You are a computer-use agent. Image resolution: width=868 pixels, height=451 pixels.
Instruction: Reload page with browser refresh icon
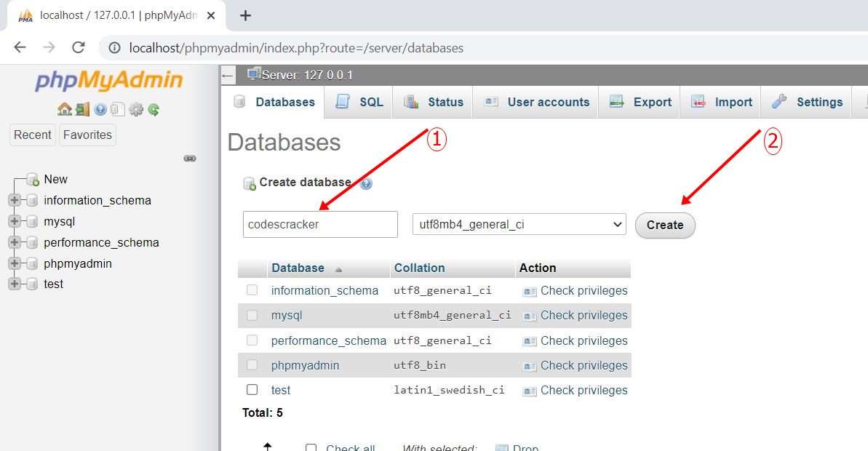tap(79, 48)
